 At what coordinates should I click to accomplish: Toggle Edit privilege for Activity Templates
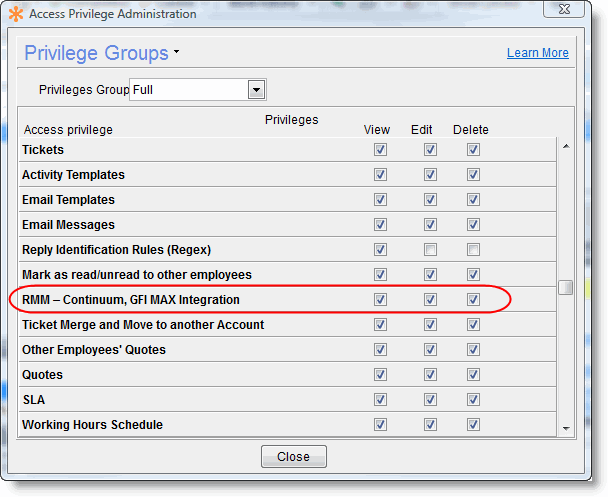[430, 175]
